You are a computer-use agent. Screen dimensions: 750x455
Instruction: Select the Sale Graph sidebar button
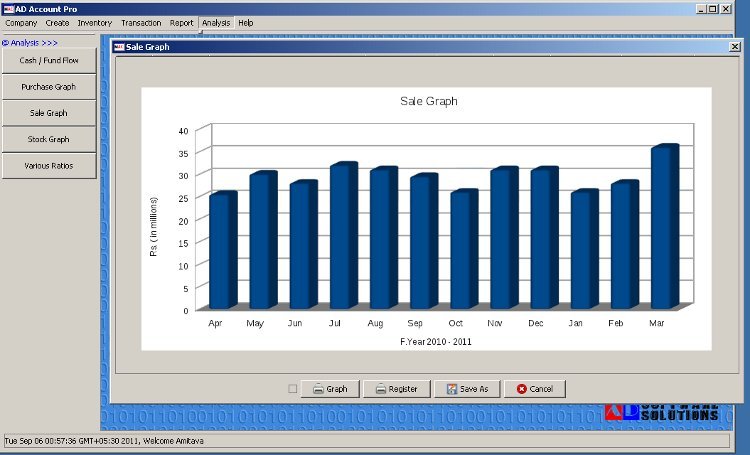pyautogui.click(x=49, y=113)
